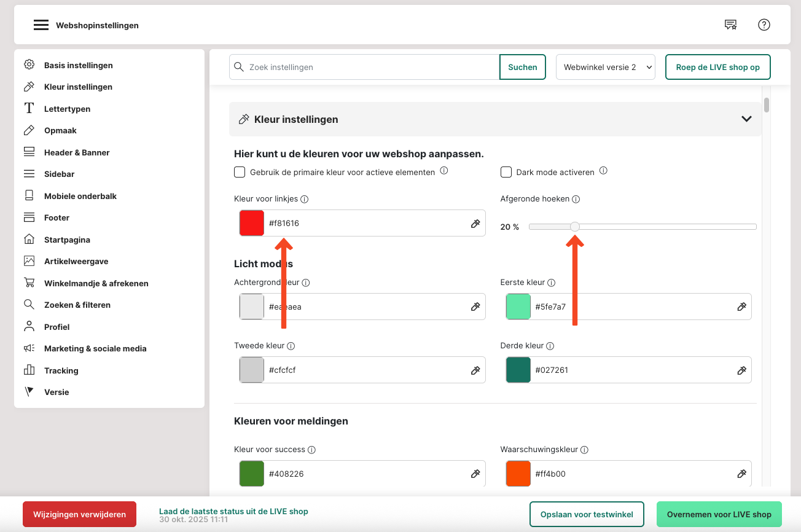The height and width of the screenshot is (532, 801).
Task: Click the feedback chat icon in the header
Action: [730, 25]
